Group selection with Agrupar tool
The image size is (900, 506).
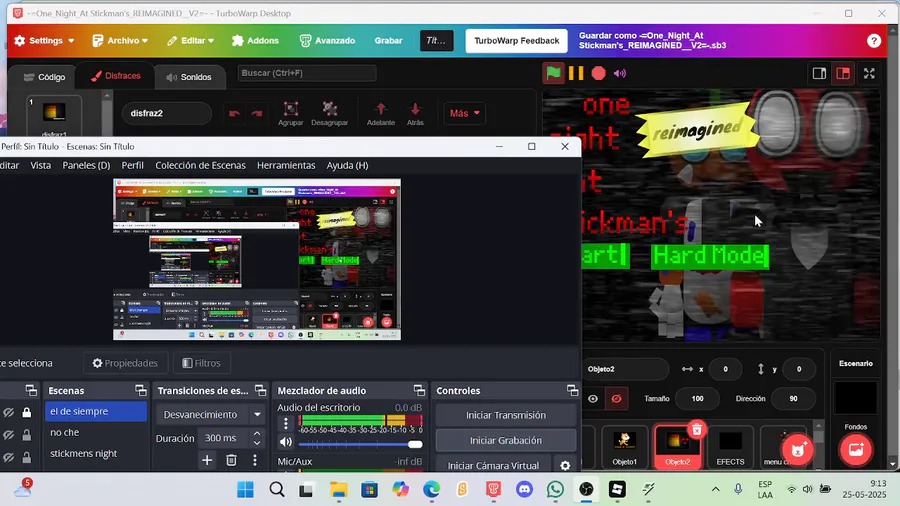point(290,113)
